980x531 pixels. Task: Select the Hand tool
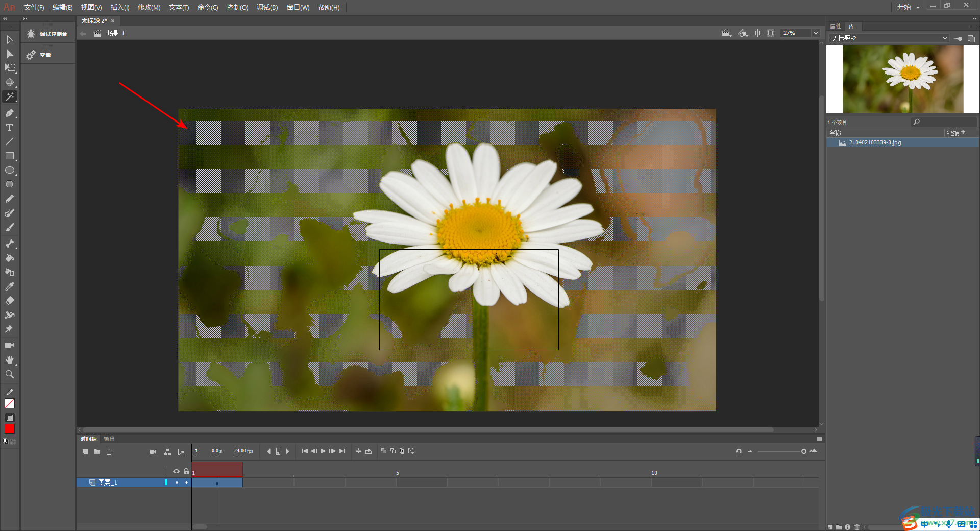point(10,360)
